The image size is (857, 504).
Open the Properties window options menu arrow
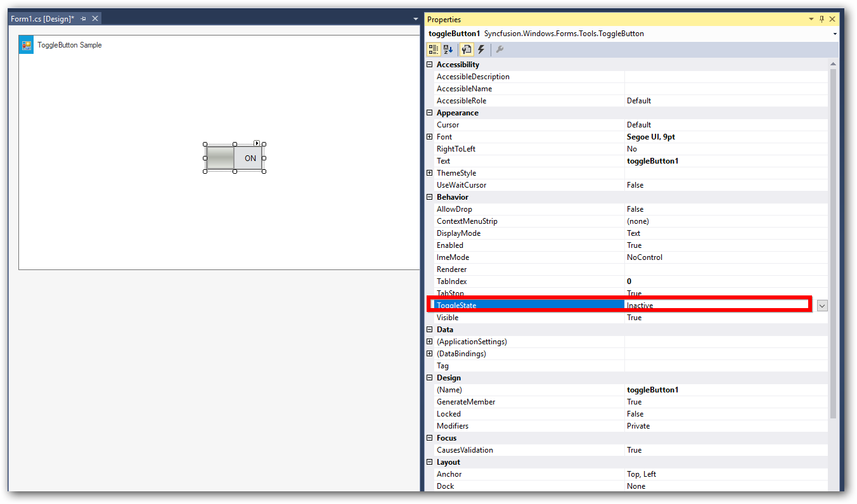click(811, 19)
